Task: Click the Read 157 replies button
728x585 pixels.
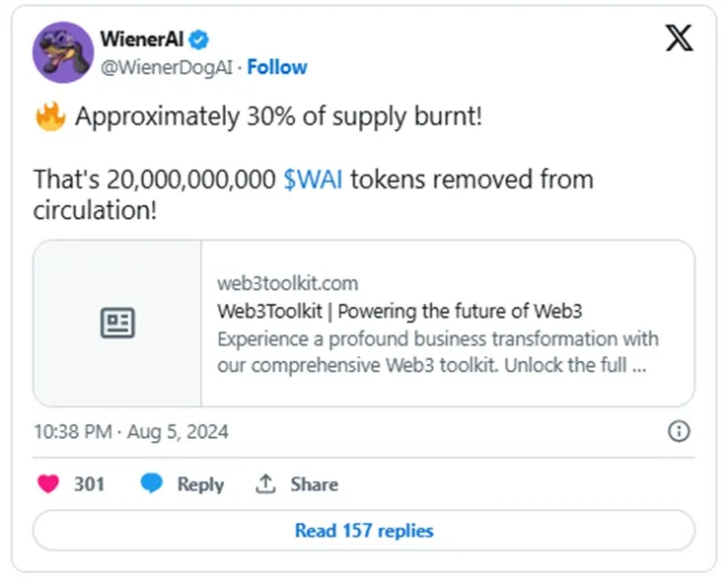Action: click(363, 531)
